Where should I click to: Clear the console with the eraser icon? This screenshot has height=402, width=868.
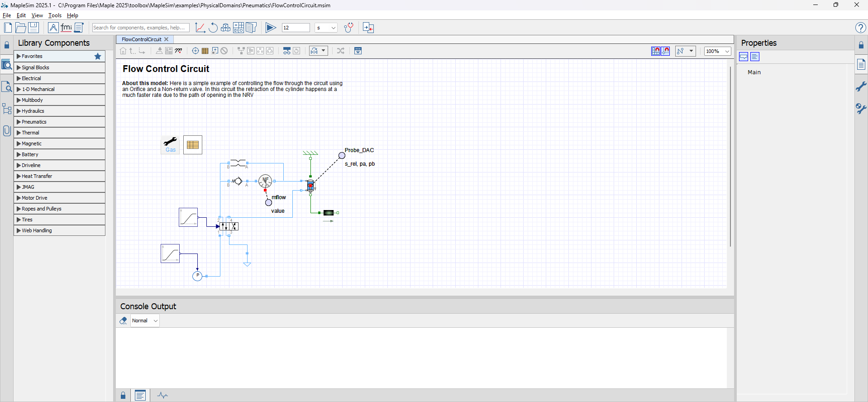coord(123,321)
